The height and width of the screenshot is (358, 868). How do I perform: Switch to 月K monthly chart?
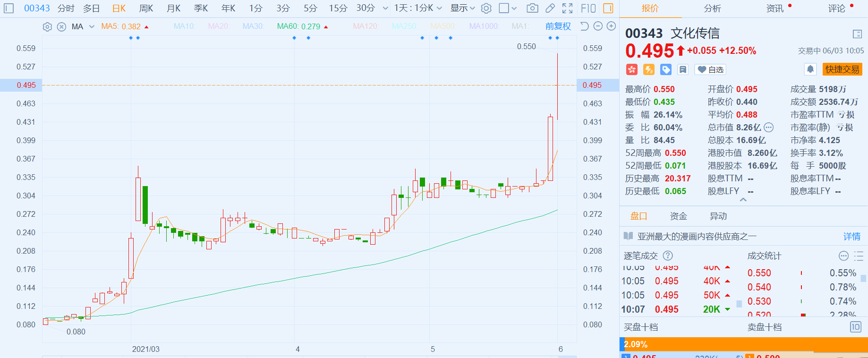(174, 8)
